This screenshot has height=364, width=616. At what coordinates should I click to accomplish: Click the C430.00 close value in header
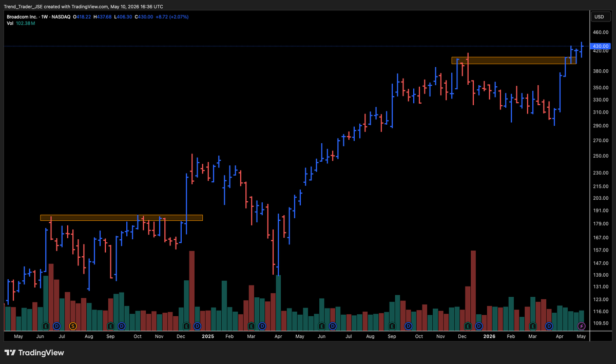click(143, 17)
